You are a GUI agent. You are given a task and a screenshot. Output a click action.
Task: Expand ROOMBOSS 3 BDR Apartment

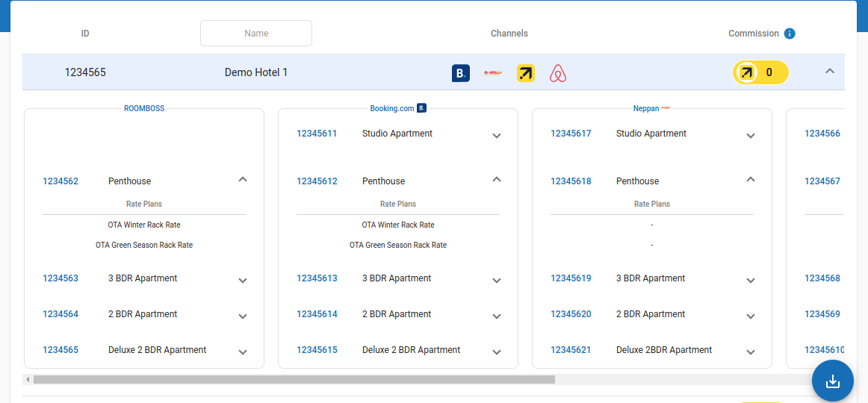tap(243, 281)
